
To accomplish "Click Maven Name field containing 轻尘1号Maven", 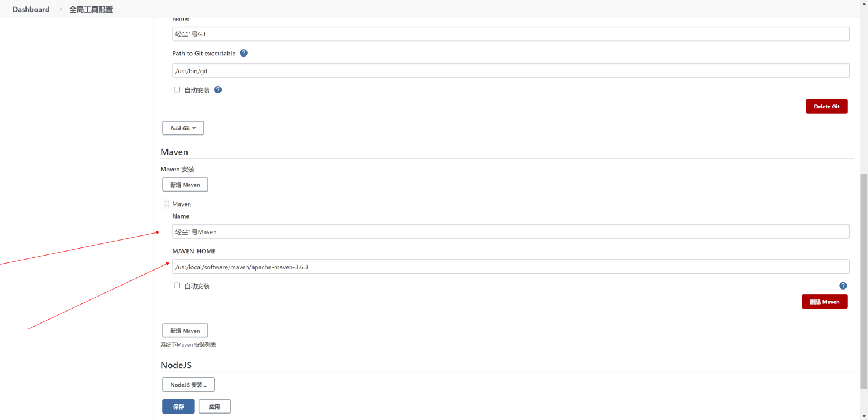I will click(510, 232).
